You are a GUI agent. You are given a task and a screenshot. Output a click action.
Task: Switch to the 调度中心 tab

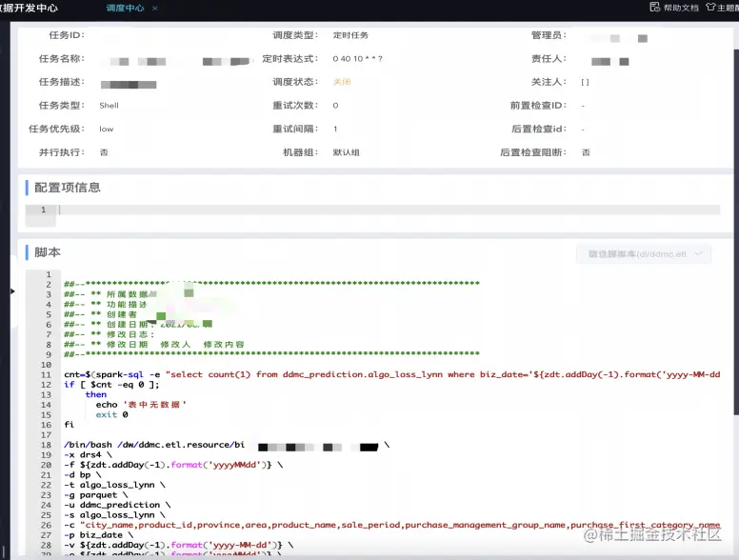point(125,8)
